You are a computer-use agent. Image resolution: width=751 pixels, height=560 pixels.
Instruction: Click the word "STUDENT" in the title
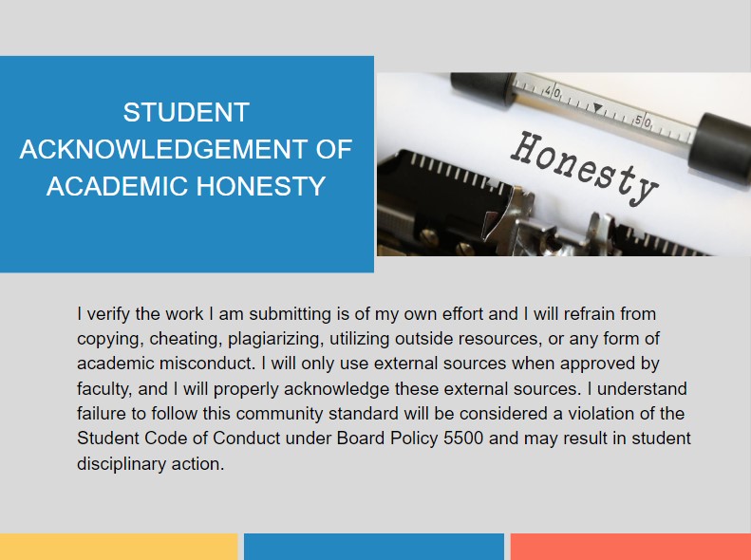pos(186,113)
